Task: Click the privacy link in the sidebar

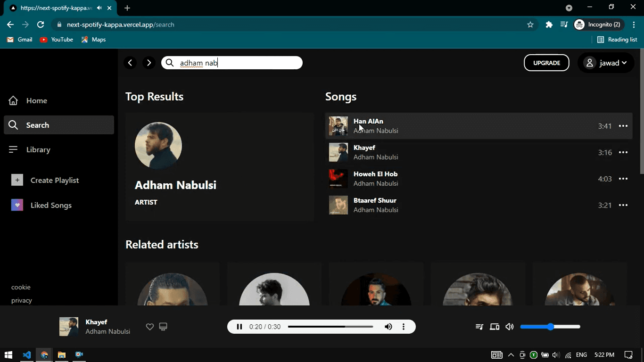Action: pyautogui.click(x=22, y=300)
